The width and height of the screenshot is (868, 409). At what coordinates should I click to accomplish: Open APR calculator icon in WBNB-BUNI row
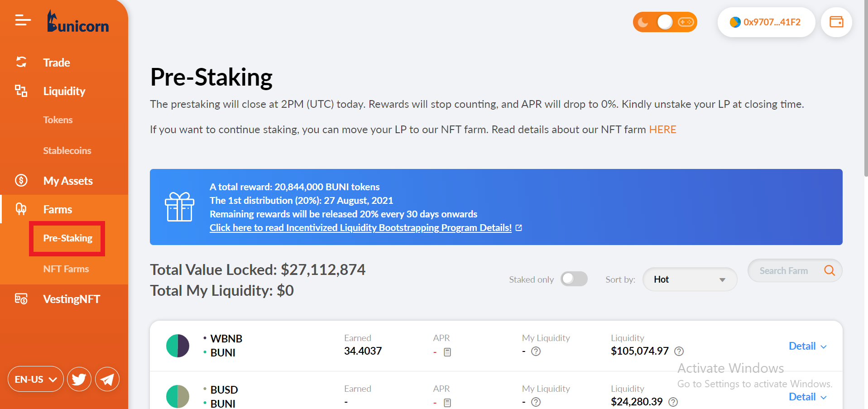[x=447, y=352]
